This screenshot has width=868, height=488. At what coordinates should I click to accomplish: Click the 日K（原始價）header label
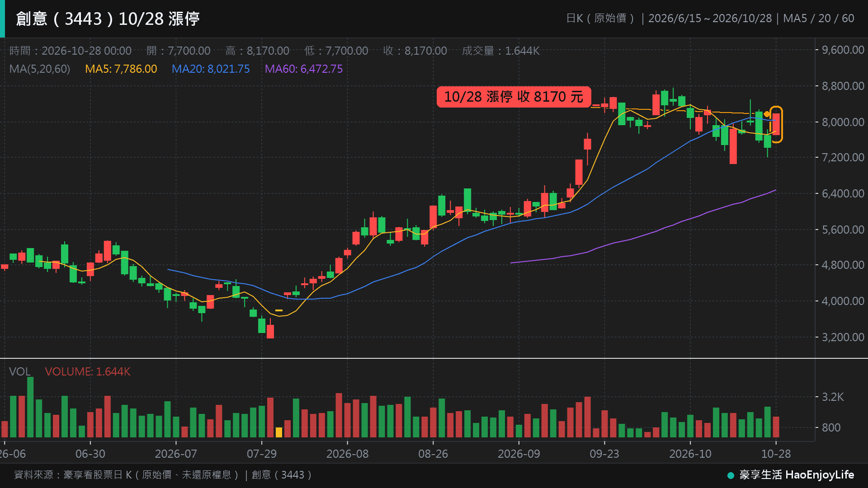pos(600,19)
